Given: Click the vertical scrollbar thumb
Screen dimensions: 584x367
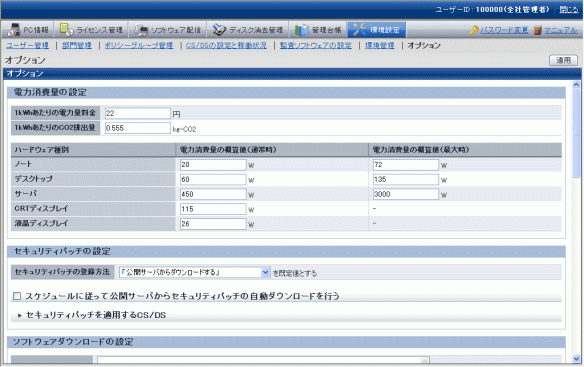Looking at the screenshot, I should pyautogui.click(x=576, y=133).
